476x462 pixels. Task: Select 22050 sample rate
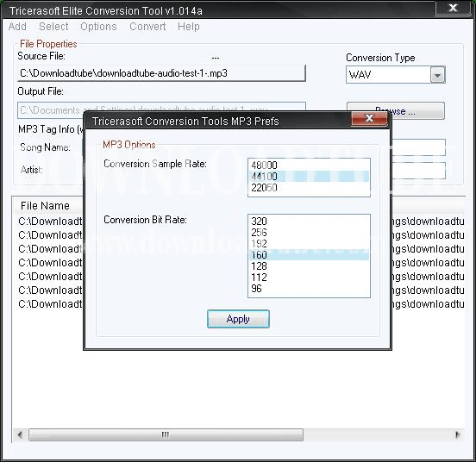tap(309, 187)
